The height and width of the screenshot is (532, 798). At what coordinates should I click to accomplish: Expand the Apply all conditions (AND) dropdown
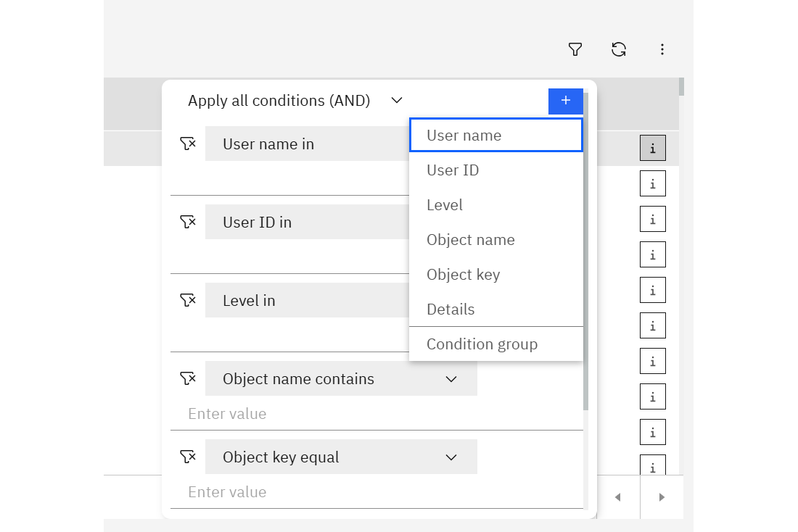(x=396, y=101)
